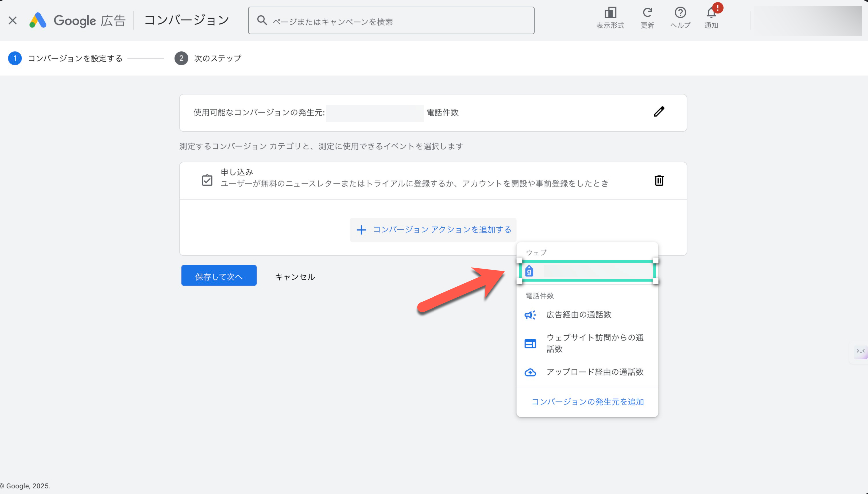868x494 pixels.
Task: Open the ヘルプ question mark icon
Action: tap(680, 13)
